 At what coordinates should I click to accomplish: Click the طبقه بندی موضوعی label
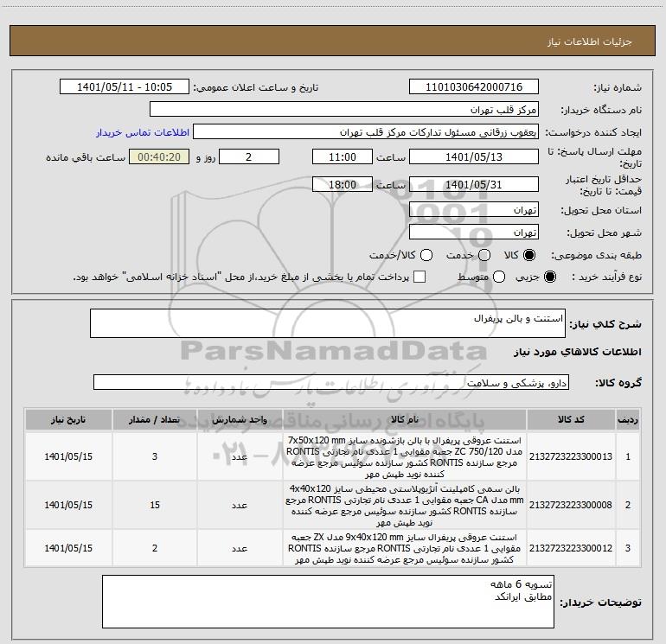[x=596, y=255]
